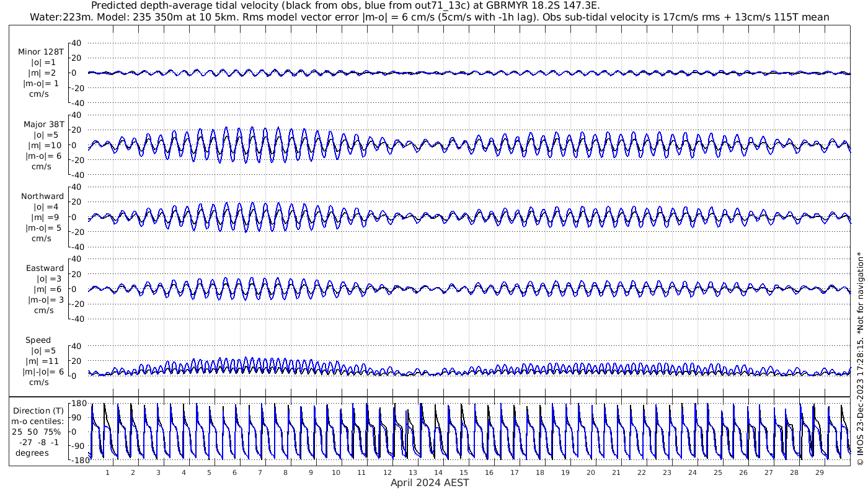This screenshot has width=868, height=496.
Task: Click the 'Water:223m. Model:' subtitle line
Action: 430,17
